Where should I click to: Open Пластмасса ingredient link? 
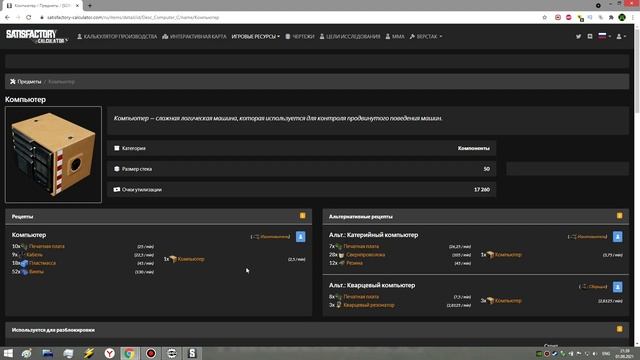click(x=42, y=263)
